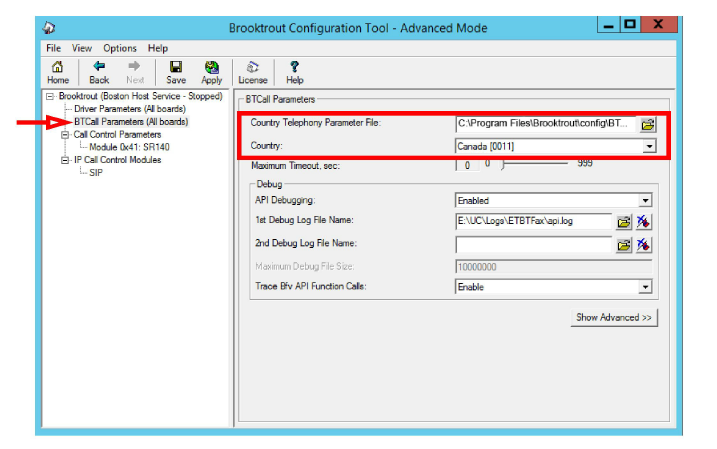Screen dimensions: 717x449
Task: Click the empty 2nd Debug Log File Name field
Action: pos(533,245)
